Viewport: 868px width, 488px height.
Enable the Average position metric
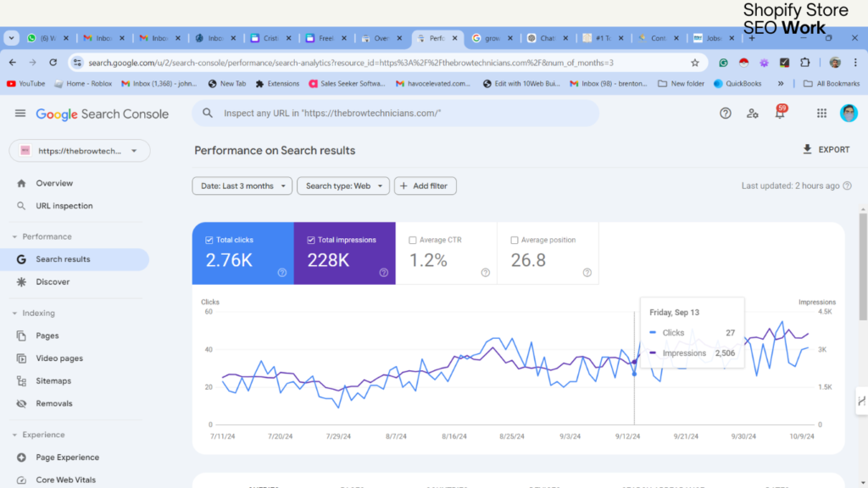(515, 240)
